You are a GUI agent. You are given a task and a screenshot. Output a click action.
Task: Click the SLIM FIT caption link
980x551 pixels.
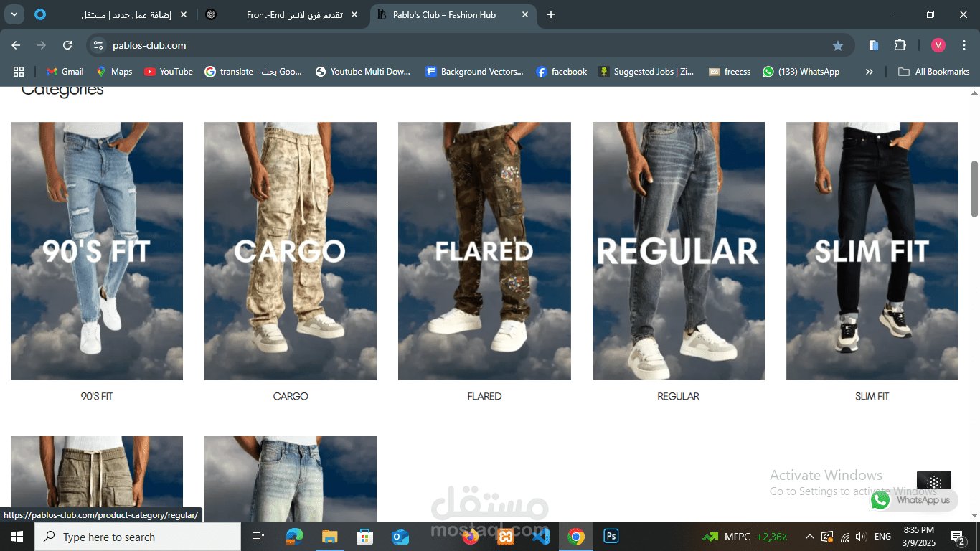[872, 396]
